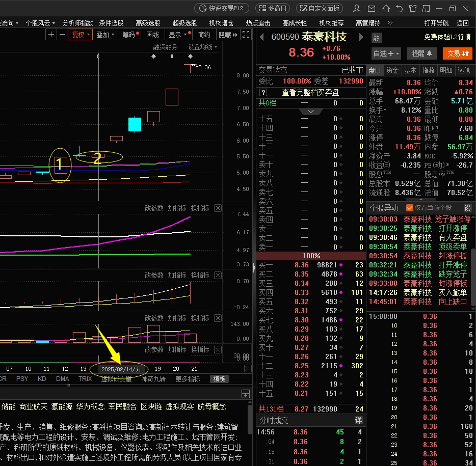476x466 pixels.
Task: Zoom in the chart with the plus icon
Action: click(x=51, y=35)
